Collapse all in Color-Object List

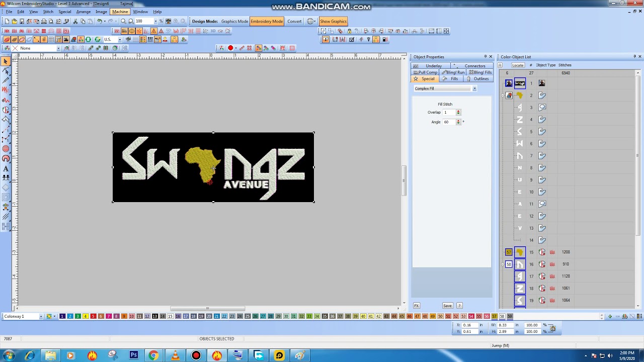pos(500,65)
